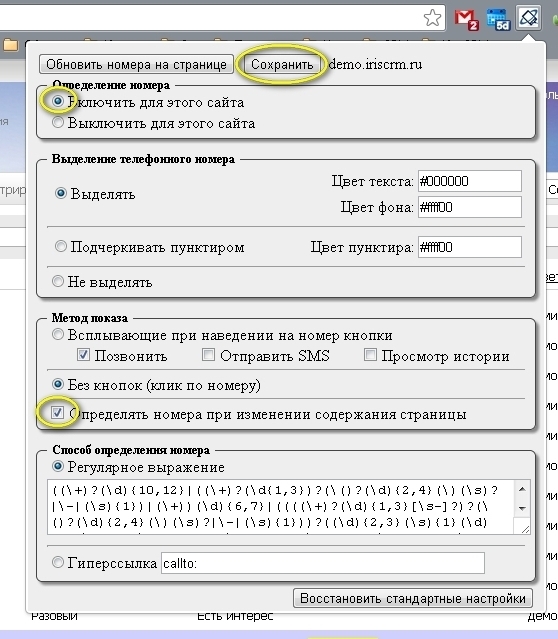Enable 'Просмотр истории' checkbox
The image size is (558, 639).
tap(370, 355)
